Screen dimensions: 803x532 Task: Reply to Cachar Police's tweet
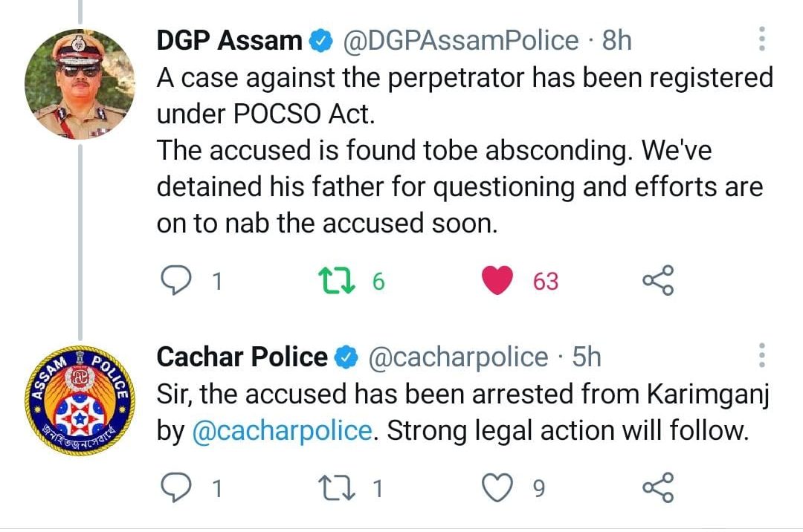click(x=175, y=487)
